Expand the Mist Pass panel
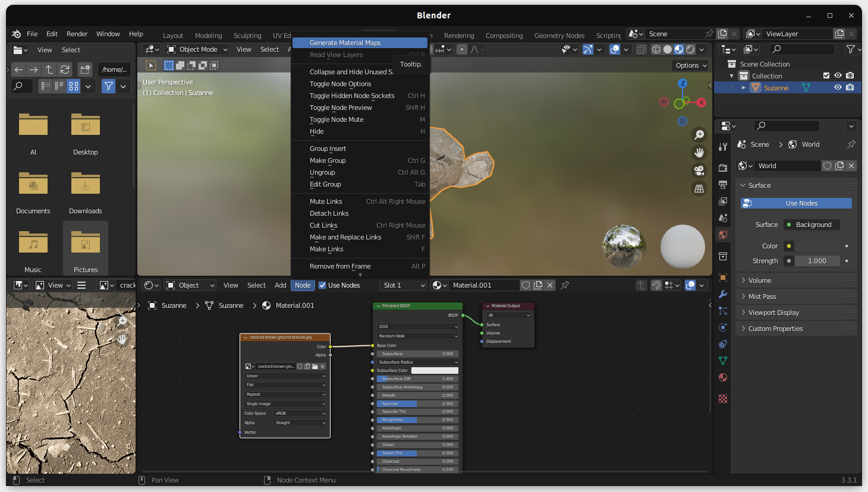The height and width of the screenshot is (492, 868). [796, 297]
